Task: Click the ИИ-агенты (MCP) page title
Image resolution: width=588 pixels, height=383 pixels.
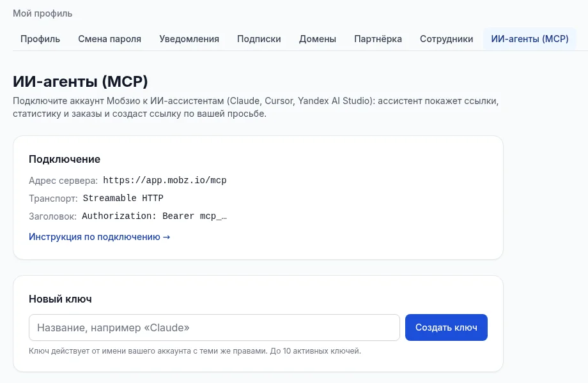Action: point(81,81)
